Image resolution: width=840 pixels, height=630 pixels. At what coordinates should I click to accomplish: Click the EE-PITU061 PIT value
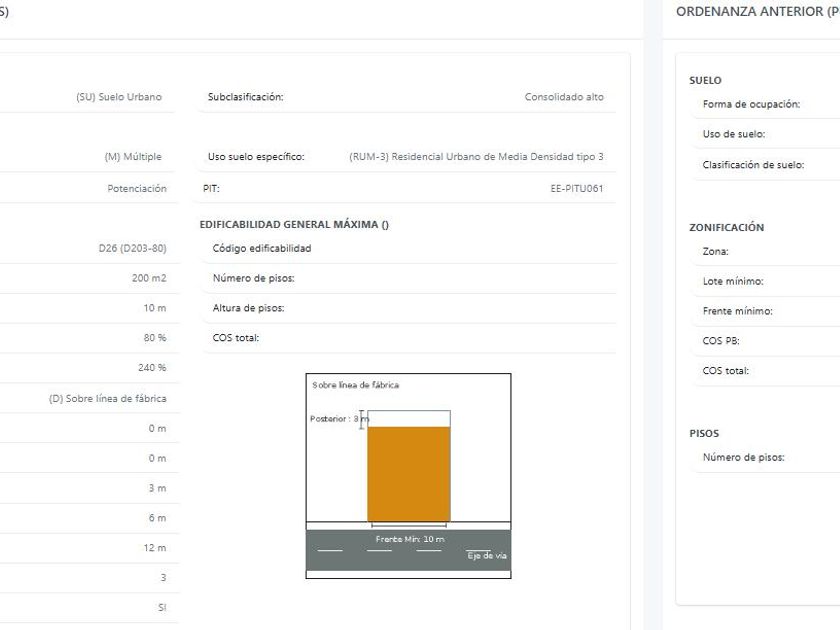[x=577, y=188]
